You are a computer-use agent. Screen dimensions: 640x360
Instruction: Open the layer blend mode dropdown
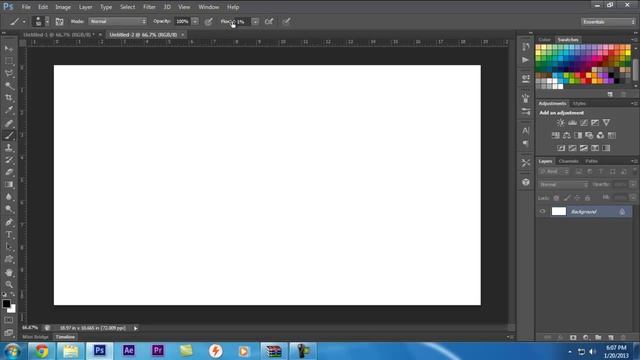(563, 184)
